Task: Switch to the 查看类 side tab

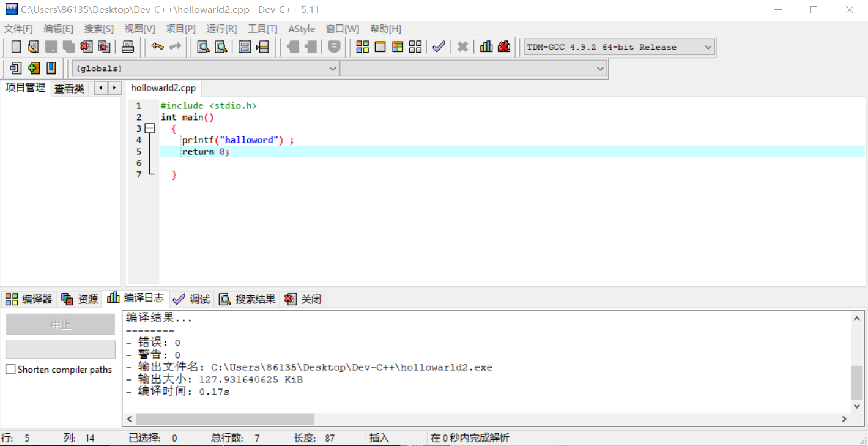Action: (x=69, y=89)
